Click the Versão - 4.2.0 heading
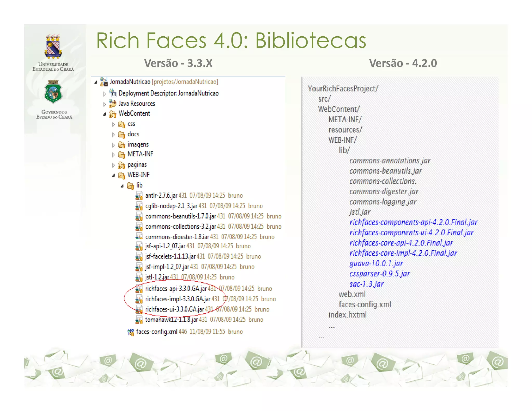 (x=403, y=63)
